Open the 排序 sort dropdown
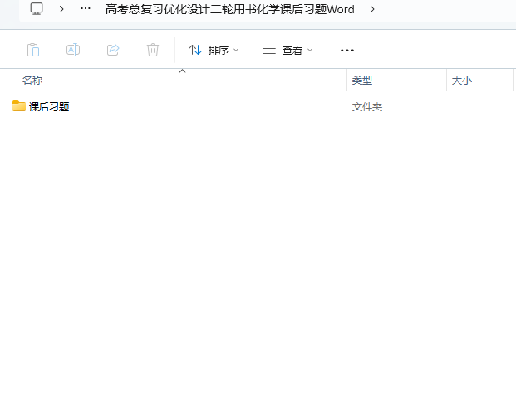The image size is (516, 420). pyautogui.click(x=214, y=50)
